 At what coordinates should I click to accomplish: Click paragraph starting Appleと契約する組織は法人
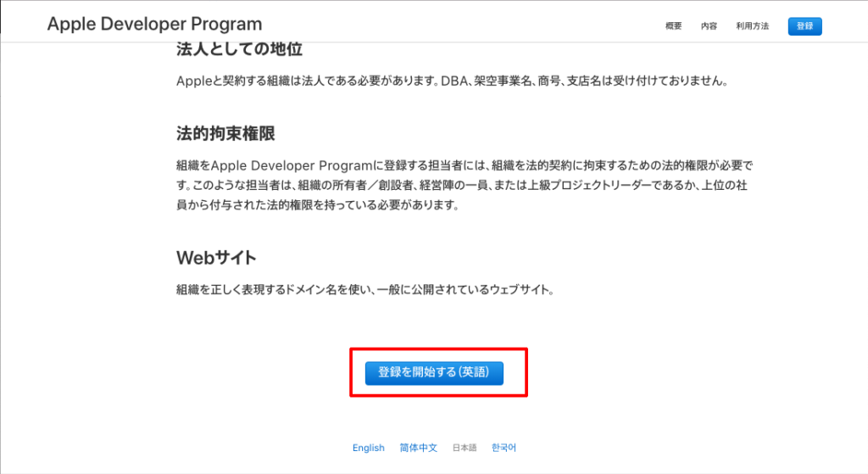coord(453,81)
